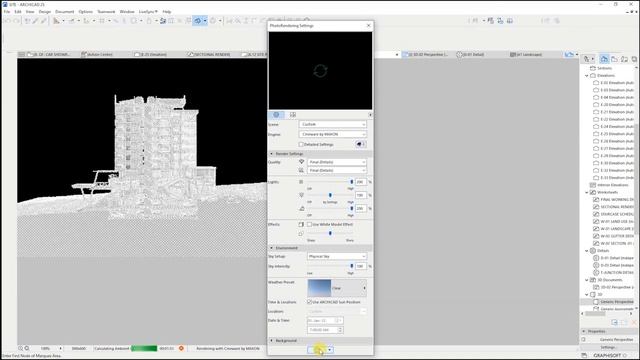The height and width of the screenshot is (360, 640).
Task: Open the File menu
Action: pyautogui.click(x=7, y=12)
